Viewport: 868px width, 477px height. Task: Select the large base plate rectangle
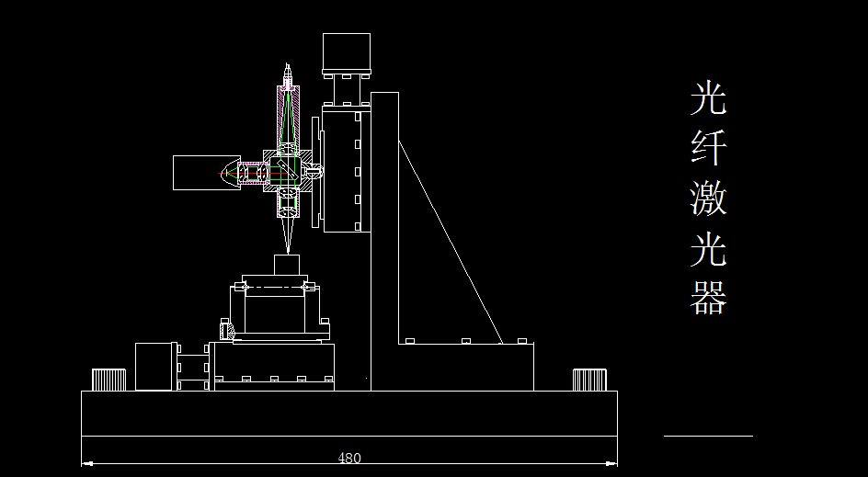(x=349, y=414)
